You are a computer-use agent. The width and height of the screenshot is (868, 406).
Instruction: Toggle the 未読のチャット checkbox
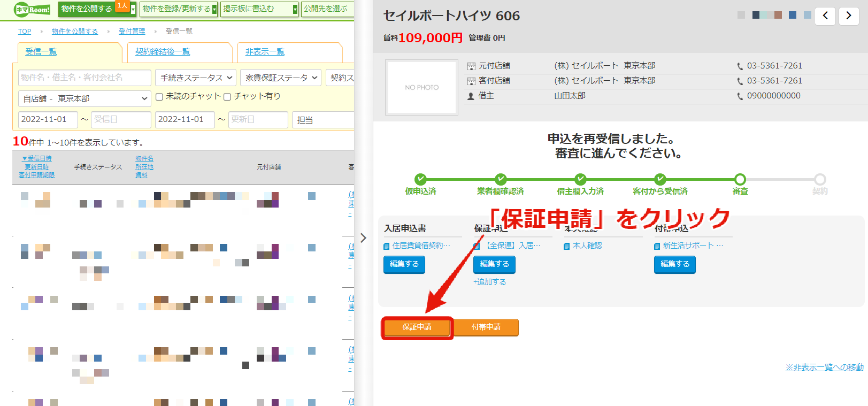pyautogui.click(x=159, y=97)
